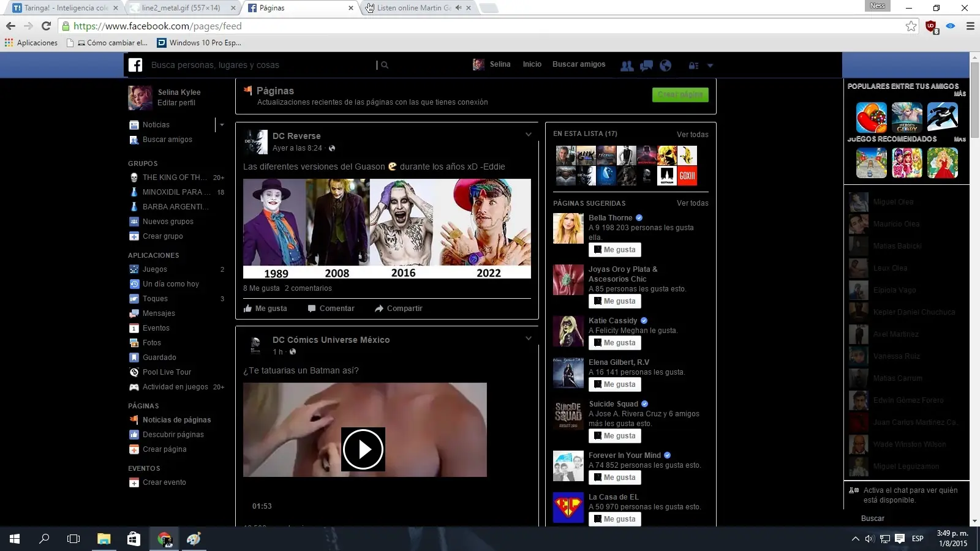980x551 pixels.
Task: Click the search magnifier in Facebook bar
Action: point(385,65)
